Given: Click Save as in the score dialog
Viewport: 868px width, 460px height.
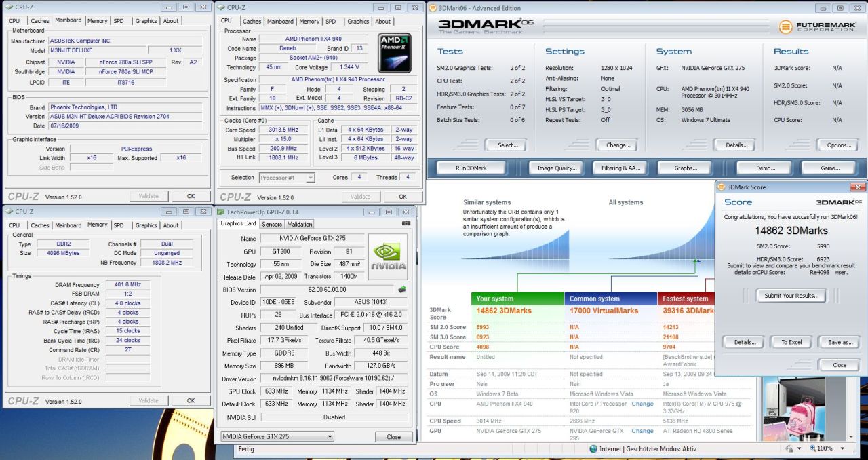Looking at the screenshot, I should point(840,342).
